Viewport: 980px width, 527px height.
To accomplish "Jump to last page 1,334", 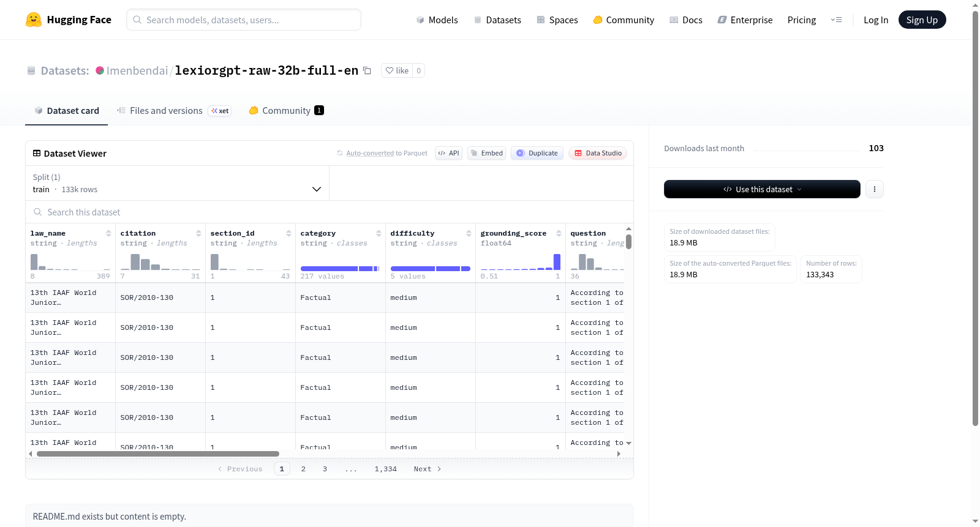I will (386, 469).
